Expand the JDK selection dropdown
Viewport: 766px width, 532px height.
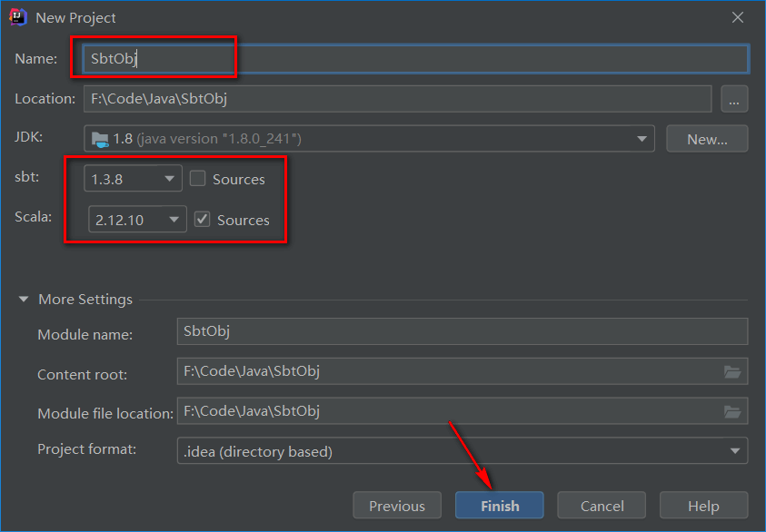point(641,137)
